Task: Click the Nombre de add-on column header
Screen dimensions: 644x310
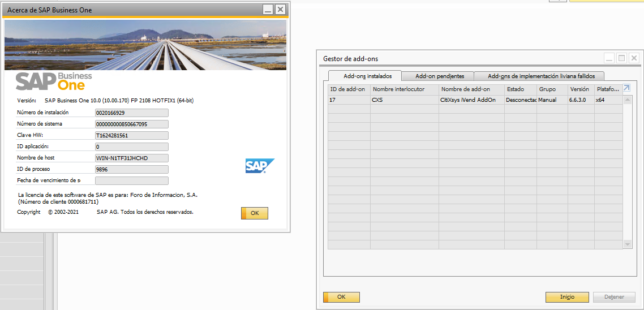Action: click(x=471, y=89)
